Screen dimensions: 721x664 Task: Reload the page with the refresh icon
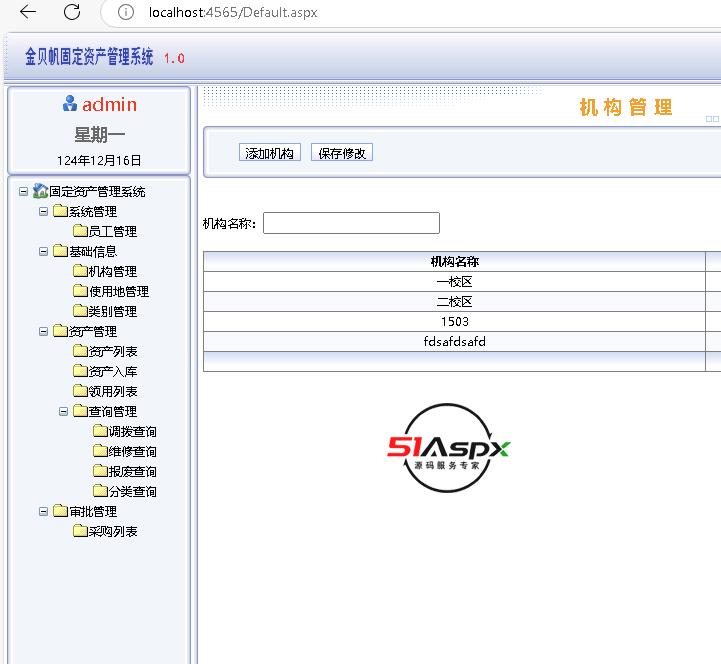pos(72,12)
